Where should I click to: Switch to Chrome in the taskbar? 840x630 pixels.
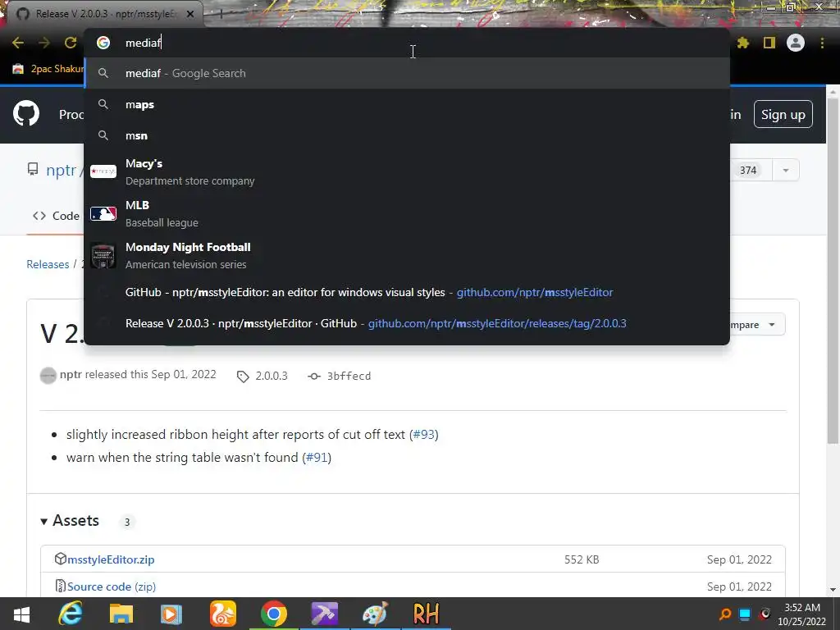coord(274,614)
